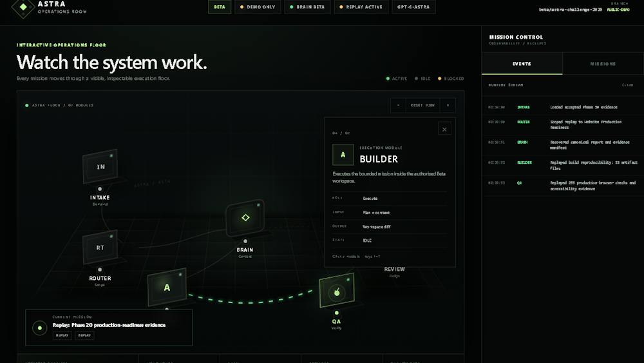The width and height of the screenshot is (644, 363).
Task: Zoom in with the plus button
Action: tap(448, 105)
